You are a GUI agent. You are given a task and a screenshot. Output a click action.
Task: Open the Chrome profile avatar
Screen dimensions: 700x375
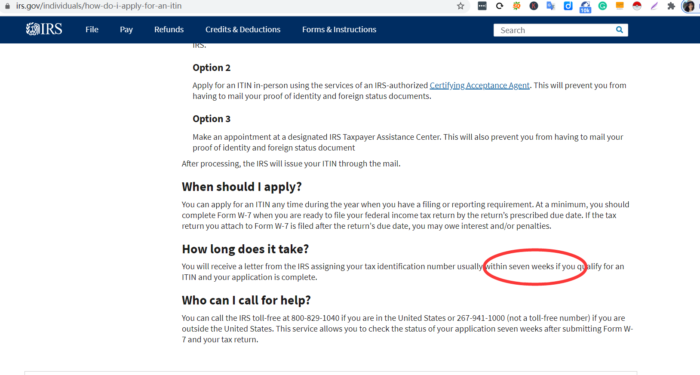click(689, 6)
